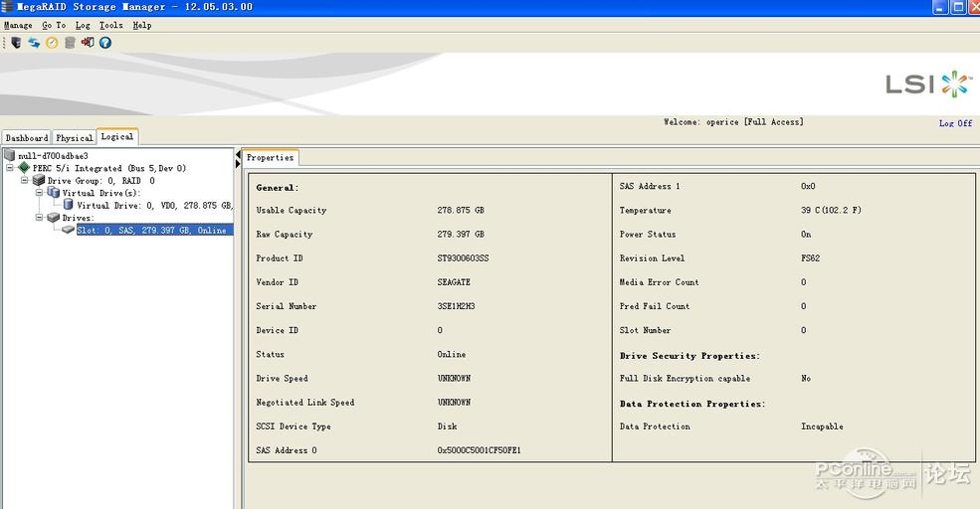Switch to the Physical tab
This screenshot has height=509, width=980.
[x=74, y=137]
